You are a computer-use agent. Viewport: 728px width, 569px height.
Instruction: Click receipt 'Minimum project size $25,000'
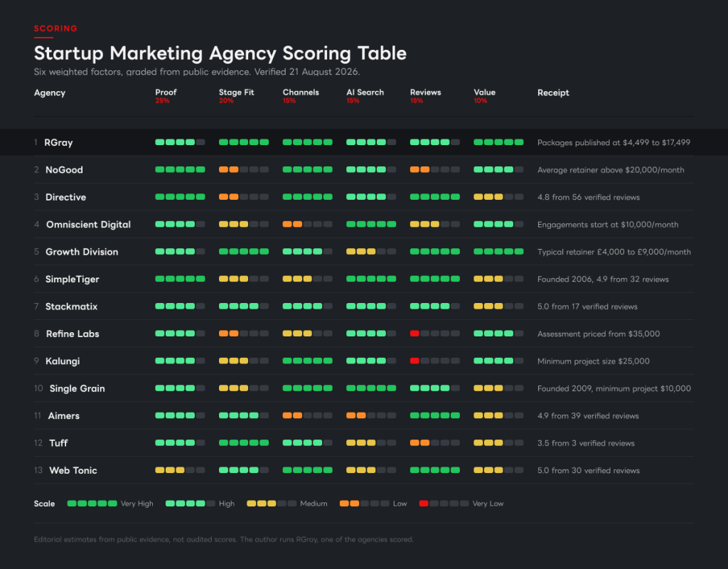(594, 361)
